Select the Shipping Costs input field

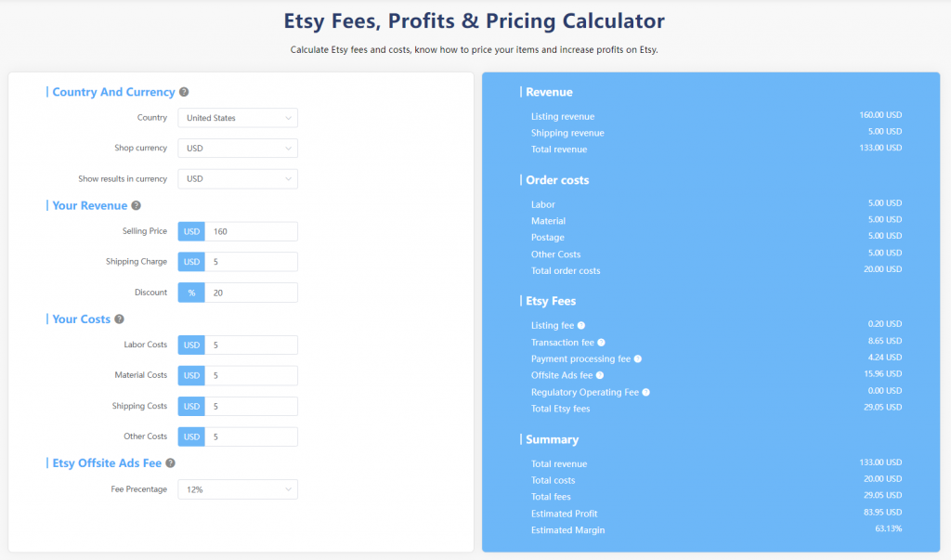pos(251,406)
